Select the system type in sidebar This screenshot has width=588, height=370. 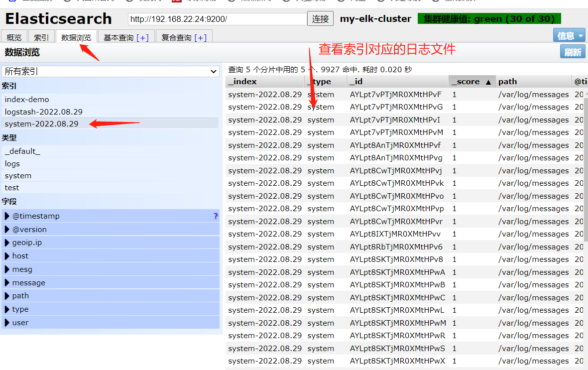[111, 176]
